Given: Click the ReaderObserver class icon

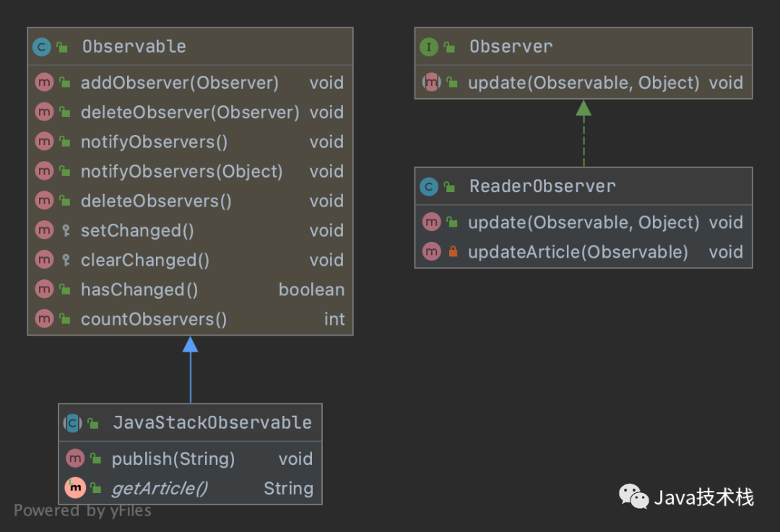Looking at the screenshot, I should pyautogui.click(x=429, y=187).
